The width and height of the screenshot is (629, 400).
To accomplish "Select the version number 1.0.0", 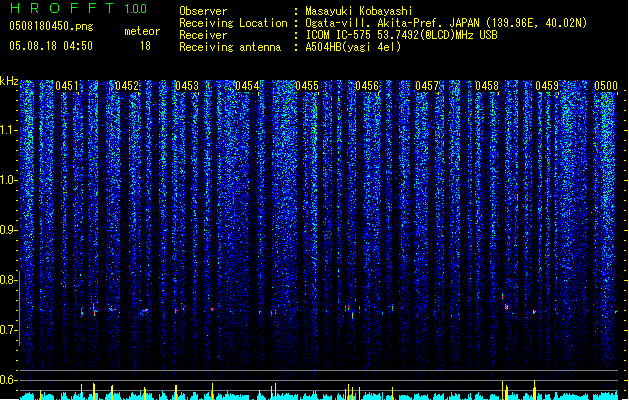I will click(x=136, y=9).
